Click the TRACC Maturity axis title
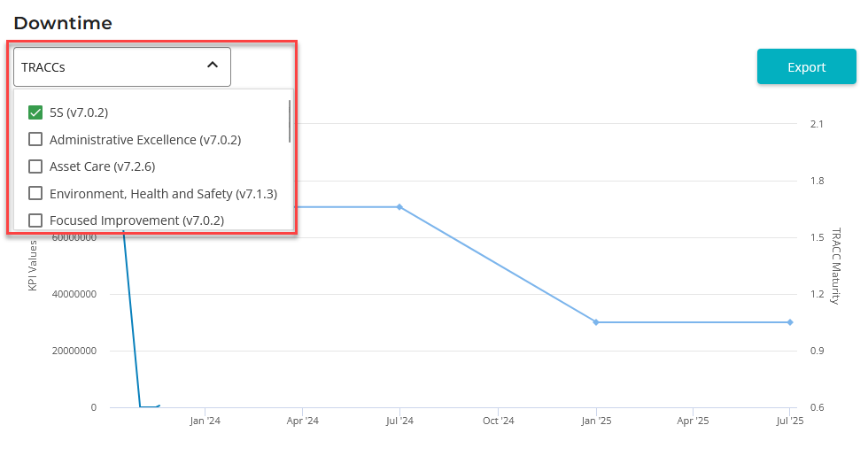Screen dimensions: 868x456 click(835, 266)
